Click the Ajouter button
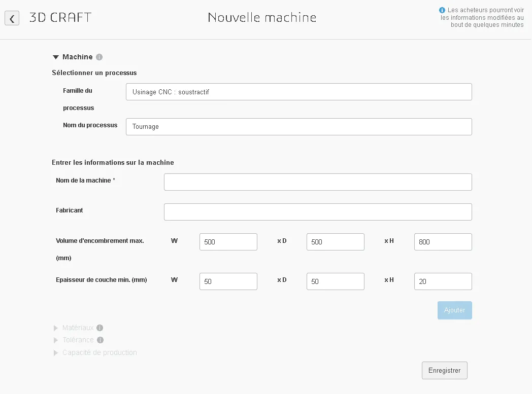Screen dimensions: 532x394 (454, 310)
